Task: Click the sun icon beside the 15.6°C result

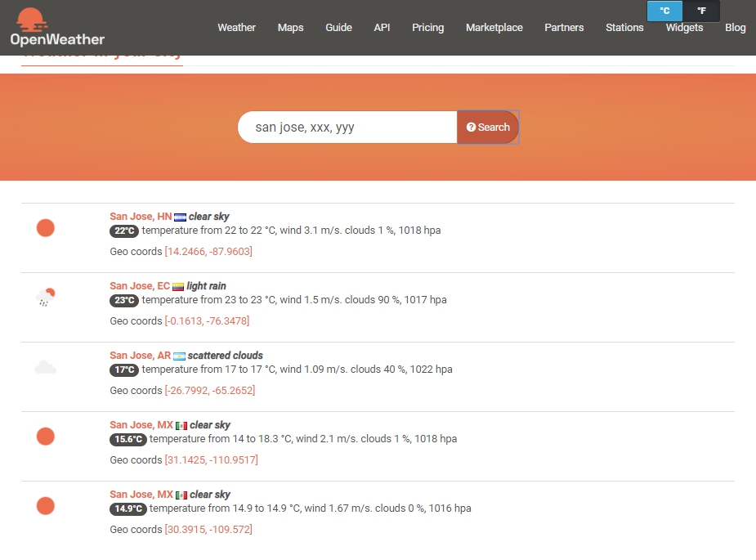Action: click(46, 437)
